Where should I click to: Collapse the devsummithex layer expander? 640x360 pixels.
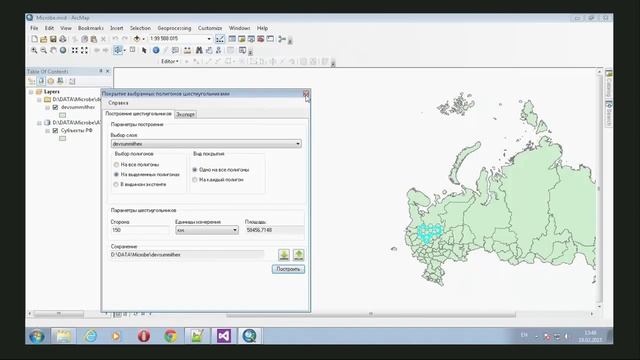coord(48,108)
